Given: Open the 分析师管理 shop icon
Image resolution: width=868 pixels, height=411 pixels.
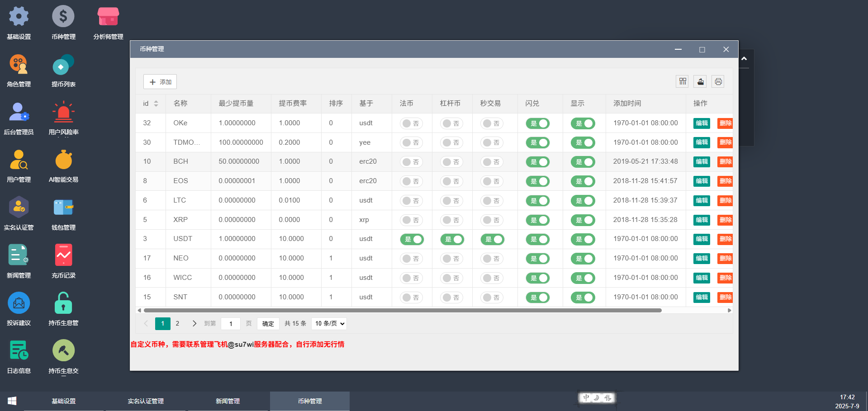Looking at the screenshot, I should (x=108, y=17).
